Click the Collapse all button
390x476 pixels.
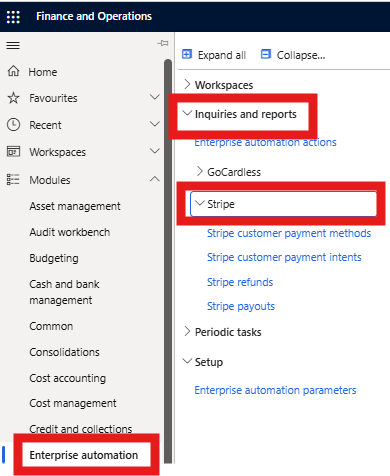293,55
